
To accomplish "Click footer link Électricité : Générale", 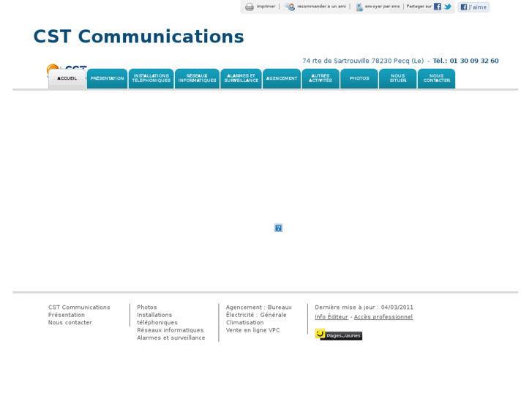I will point(256,315).
